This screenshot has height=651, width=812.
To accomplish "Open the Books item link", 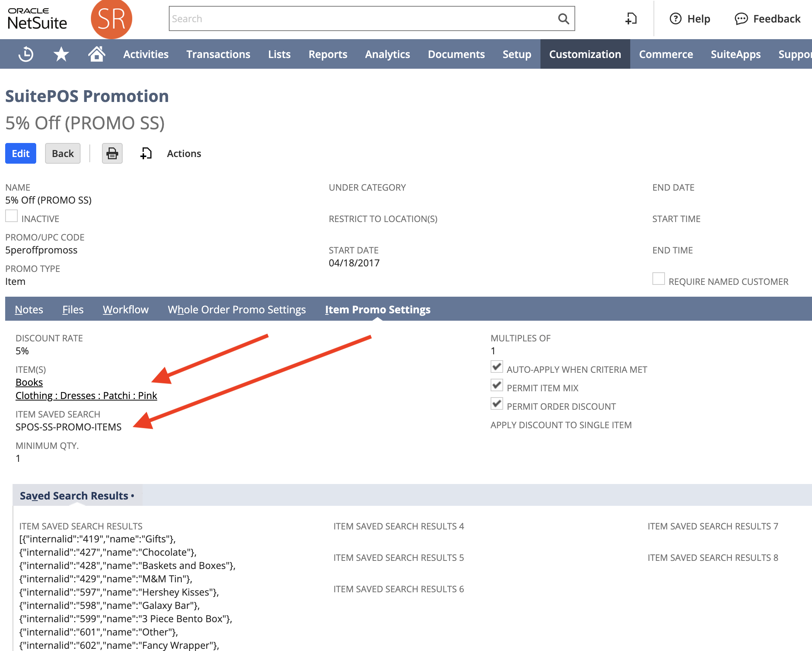I will point(29,382).
